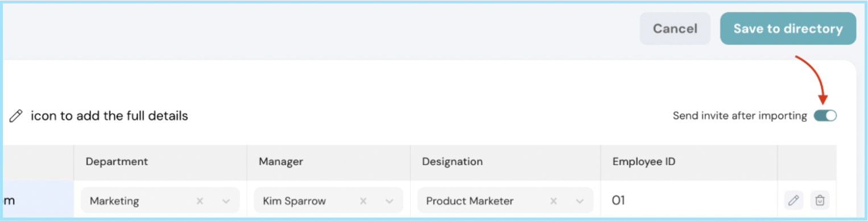Clear the Marketing department selection
Image resolution: width=868 pixels, height=221 pixels.
(x=200, y=201)
